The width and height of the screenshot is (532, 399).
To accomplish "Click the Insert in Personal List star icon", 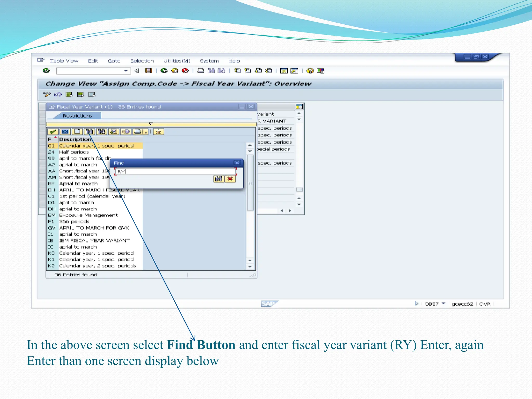I will pos(158,131).
